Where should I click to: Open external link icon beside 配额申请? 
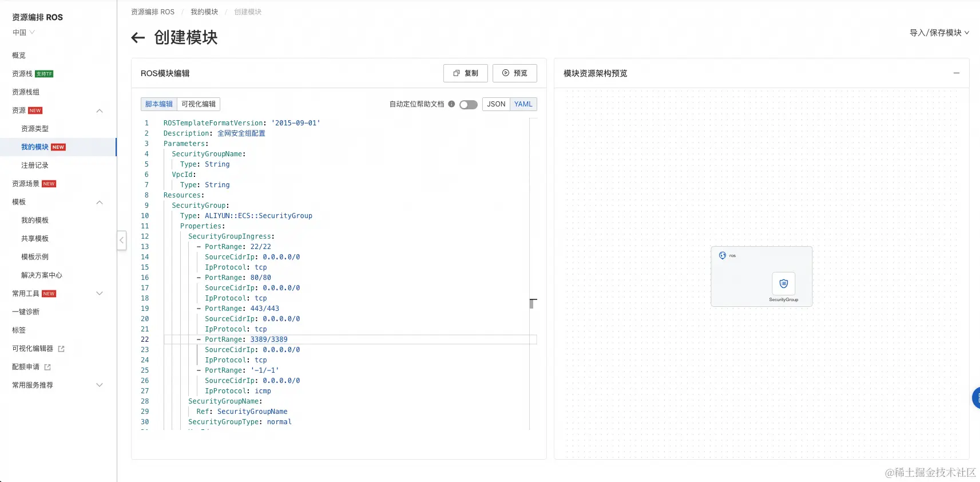click(x=47, y=367)
